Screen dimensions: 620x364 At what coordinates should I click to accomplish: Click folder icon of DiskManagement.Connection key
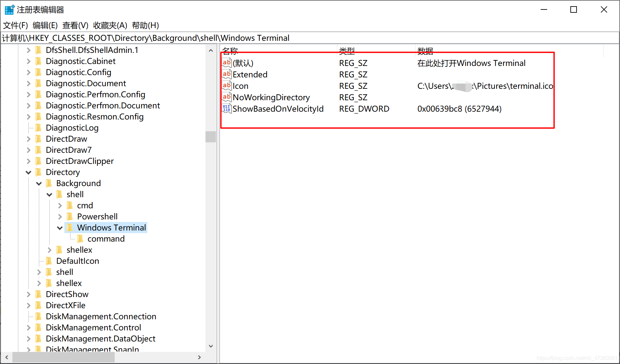click(39, 316)
